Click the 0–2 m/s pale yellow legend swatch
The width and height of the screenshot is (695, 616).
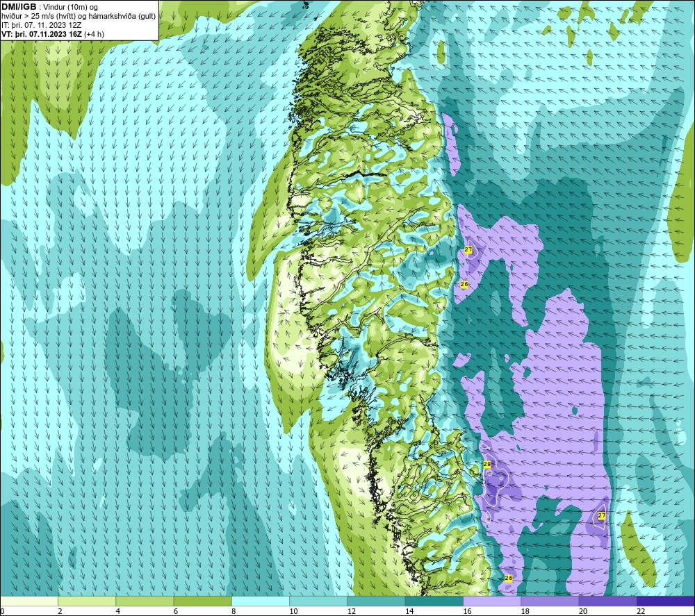pyautogui.click(x=29, y=601)
